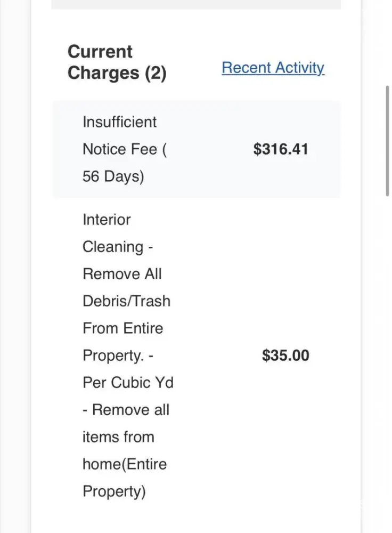This screenshot has height=533, width=392.
Task: Click the "56 Days)" text
Action: click(113, 176)
